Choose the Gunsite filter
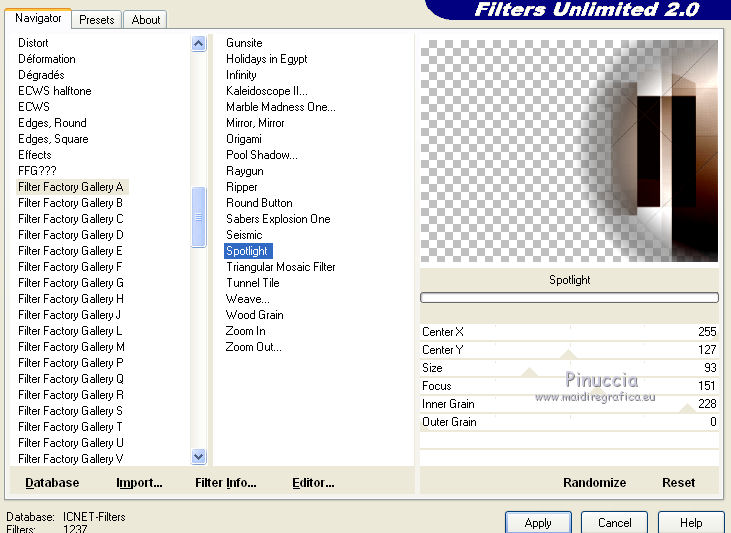 244,43
